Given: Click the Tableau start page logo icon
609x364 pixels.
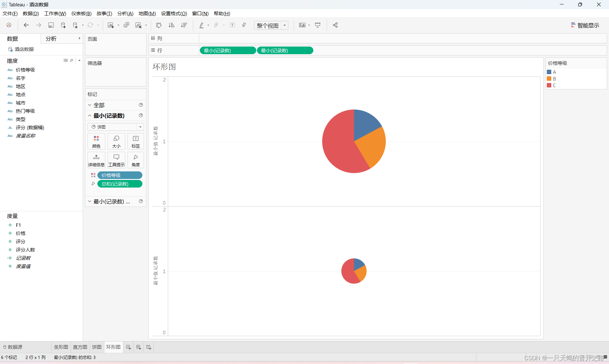Looking at the screenshot, I should point(9,25).
